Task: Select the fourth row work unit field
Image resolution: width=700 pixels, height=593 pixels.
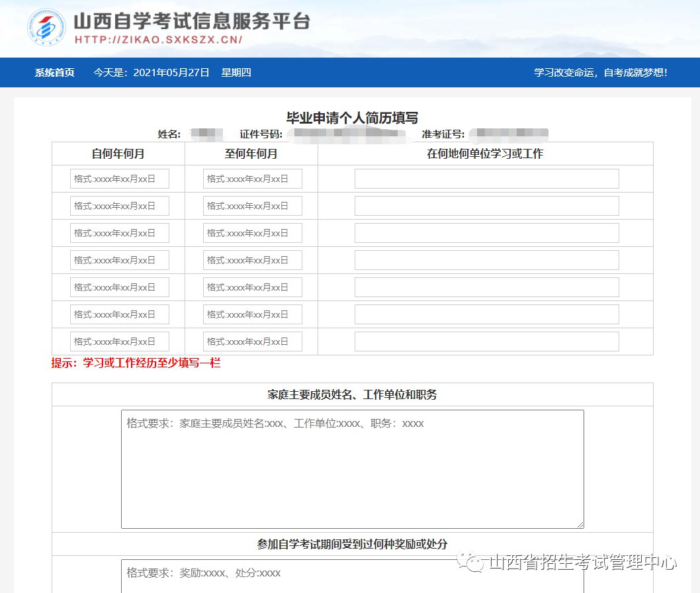Action: click(x=486, y=260)
